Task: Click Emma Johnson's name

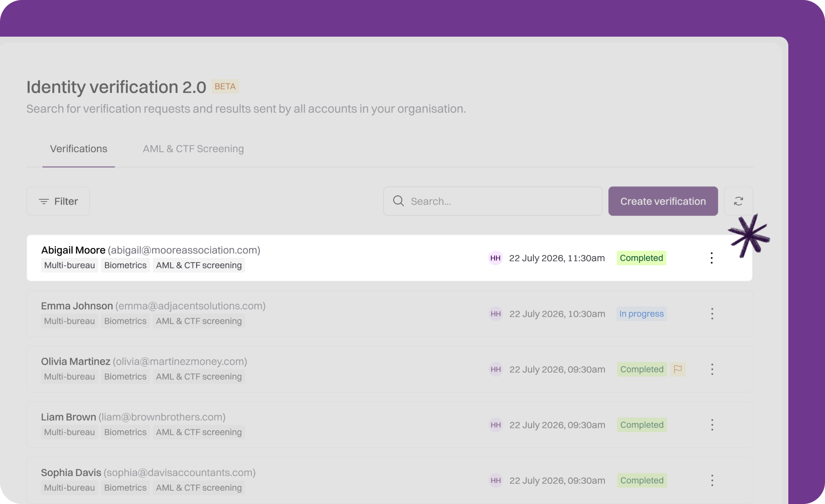Action: (x=77, y=306)
